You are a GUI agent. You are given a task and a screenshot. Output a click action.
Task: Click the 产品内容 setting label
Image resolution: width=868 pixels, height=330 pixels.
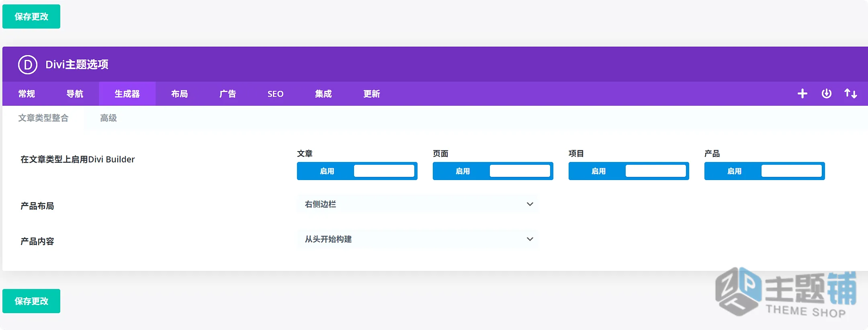coord(37,241)
